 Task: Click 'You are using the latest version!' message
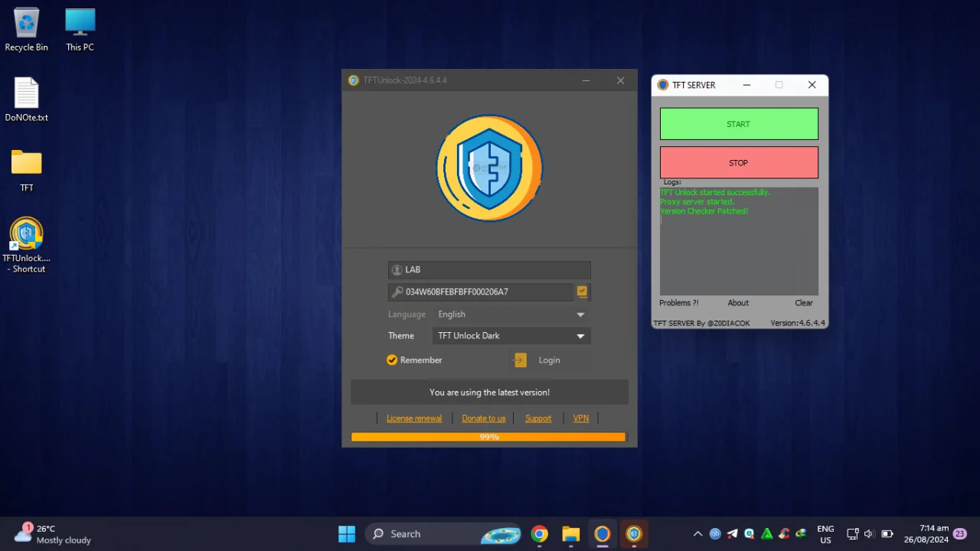tap(489, 392)
